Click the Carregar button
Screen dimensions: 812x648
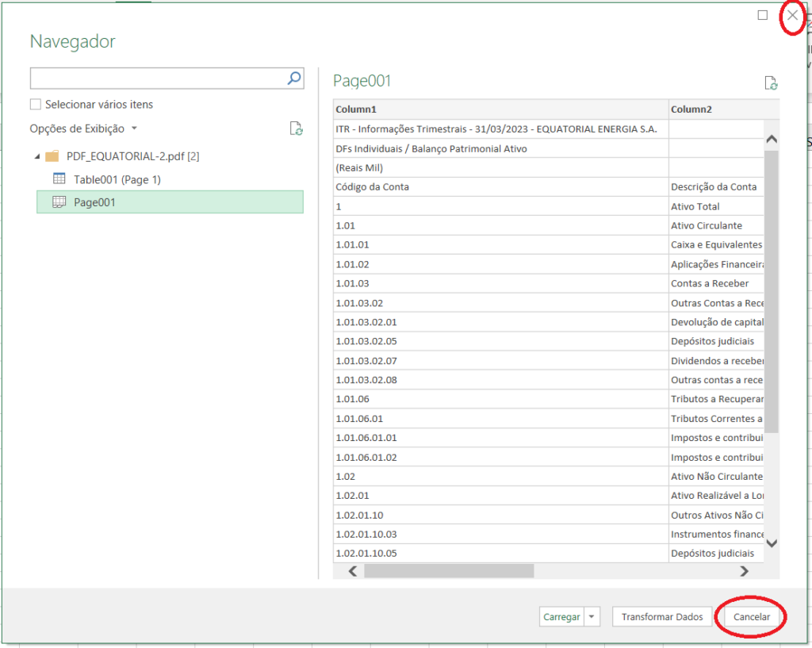pyautogui.click(x=561, y=616)
